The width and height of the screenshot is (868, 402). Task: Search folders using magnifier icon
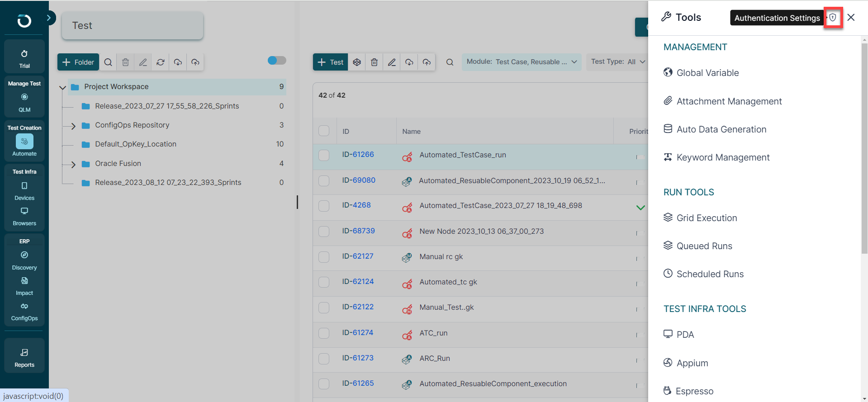(108, 62)
